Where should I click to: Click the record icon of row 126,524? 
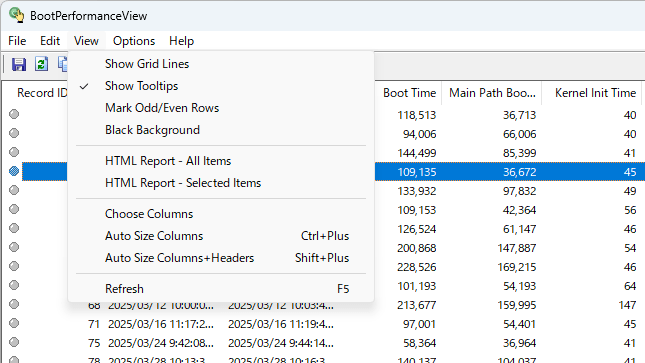14,228
